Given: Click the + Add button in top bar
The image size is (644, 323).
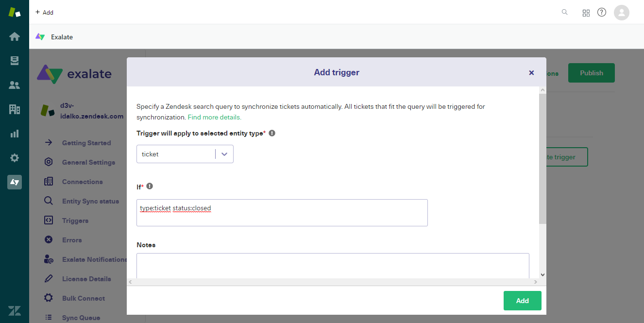Looking at the screenshot, I should coord(45,12).
